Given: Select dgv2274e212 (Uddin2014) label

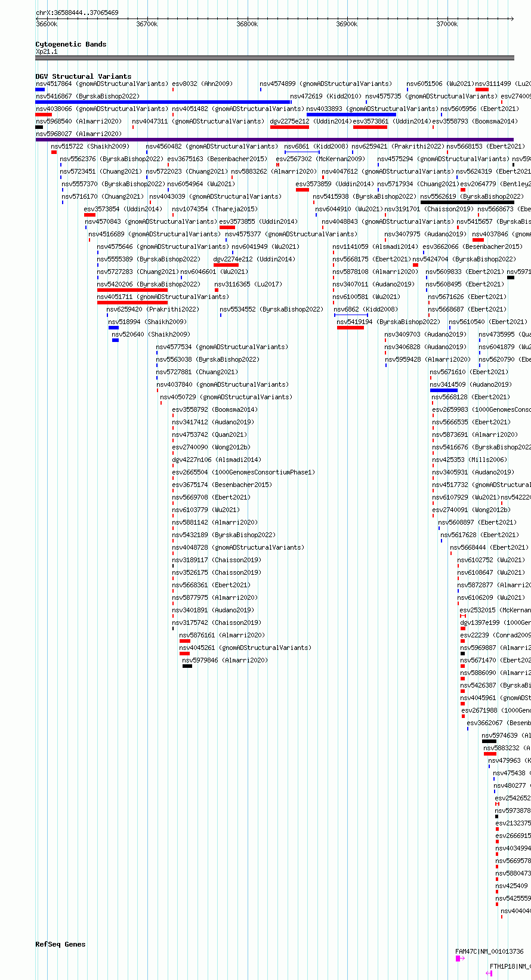Looking at the screenshot, I should (254, 259).
